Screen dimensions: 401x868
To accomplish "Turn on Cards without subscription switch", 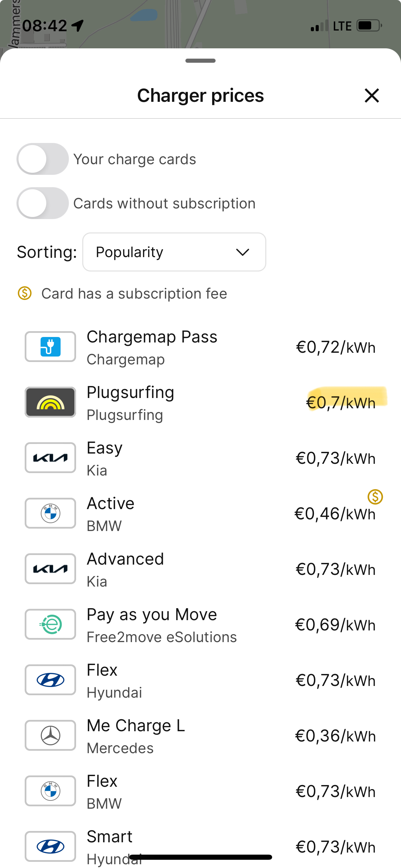I will click(43, 203).
